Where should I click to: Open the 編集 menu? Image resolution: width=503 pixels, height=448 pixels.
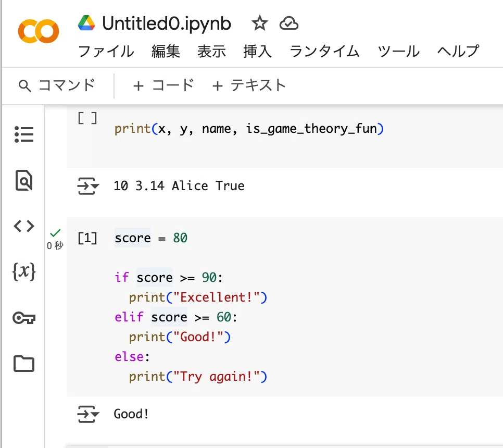[166, 52]
